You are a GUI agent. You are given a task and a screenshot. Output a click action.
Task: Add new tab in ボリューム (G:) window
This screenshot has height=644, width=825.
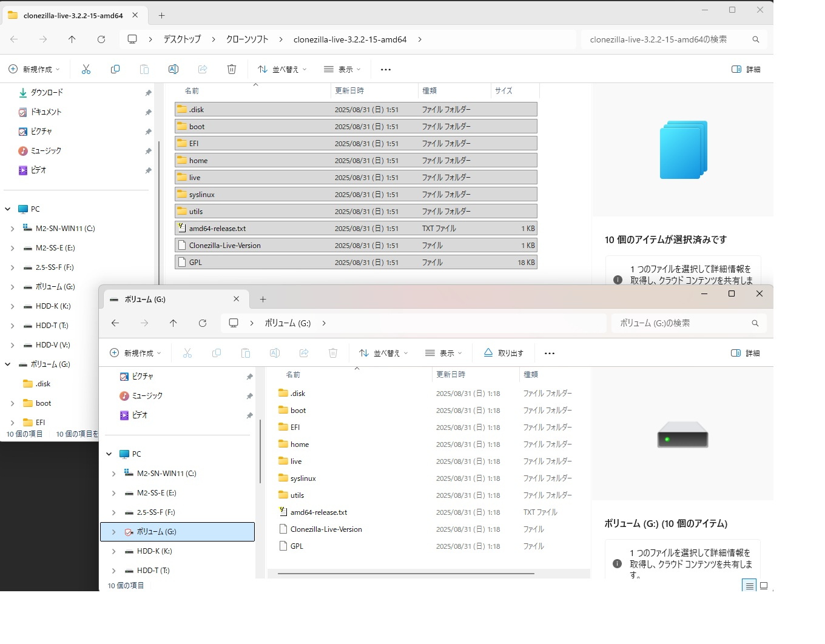point(263,300)
